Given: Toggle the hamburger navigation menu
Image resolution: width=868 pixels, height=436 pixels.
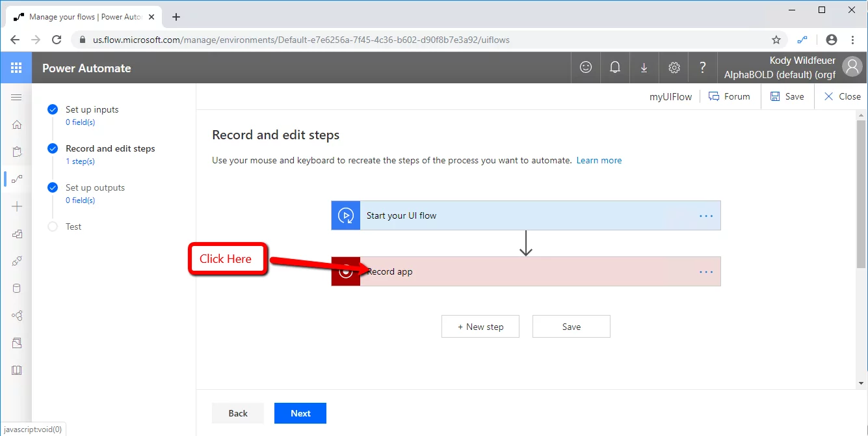Looking at the screenshot, I should (x=16, y=97).
